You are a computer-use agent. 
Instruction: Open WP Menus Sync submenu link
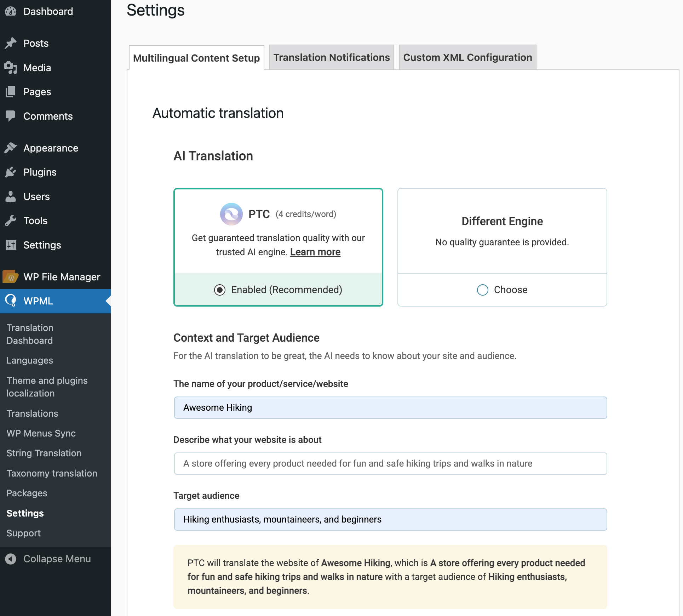click(41, 433)
